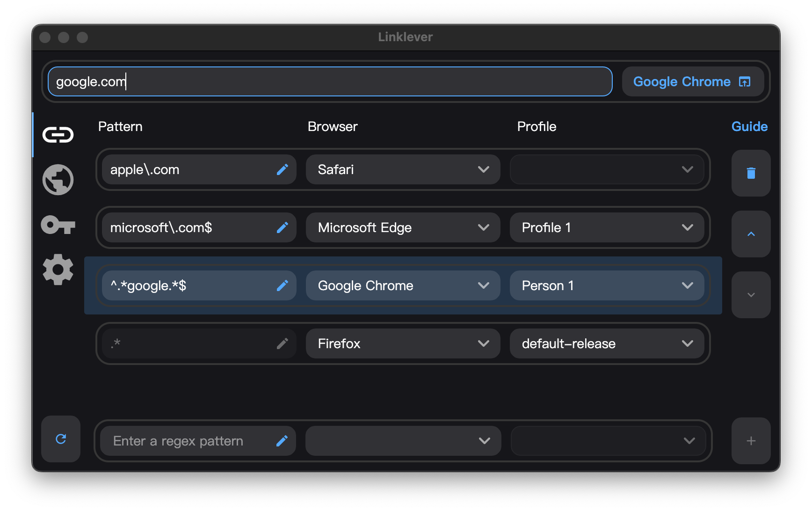The height and width of the screenshot is (511, 812).
Task: Expand the Microsoft Edge browser dropdown
Action: (x=403, y=227)
